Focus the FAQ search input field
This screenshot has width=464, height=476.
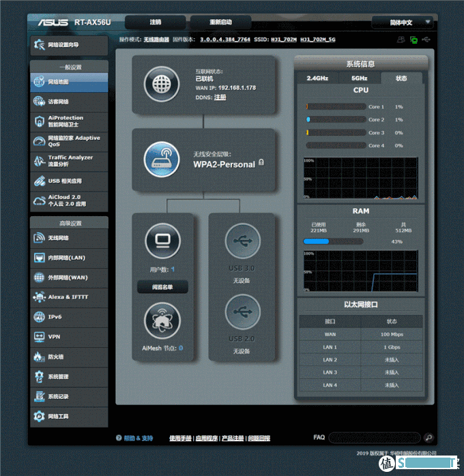coord(375,438)
